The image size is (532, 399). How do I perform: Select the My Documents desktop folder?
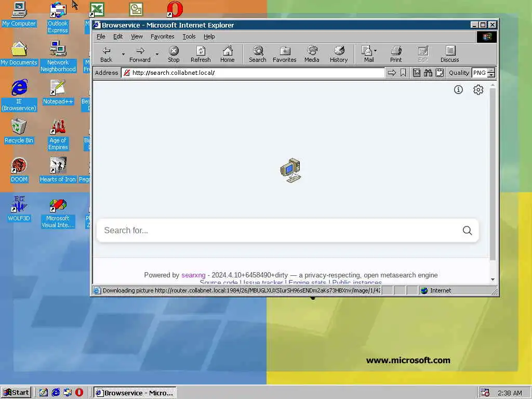(x=19, y=53)
